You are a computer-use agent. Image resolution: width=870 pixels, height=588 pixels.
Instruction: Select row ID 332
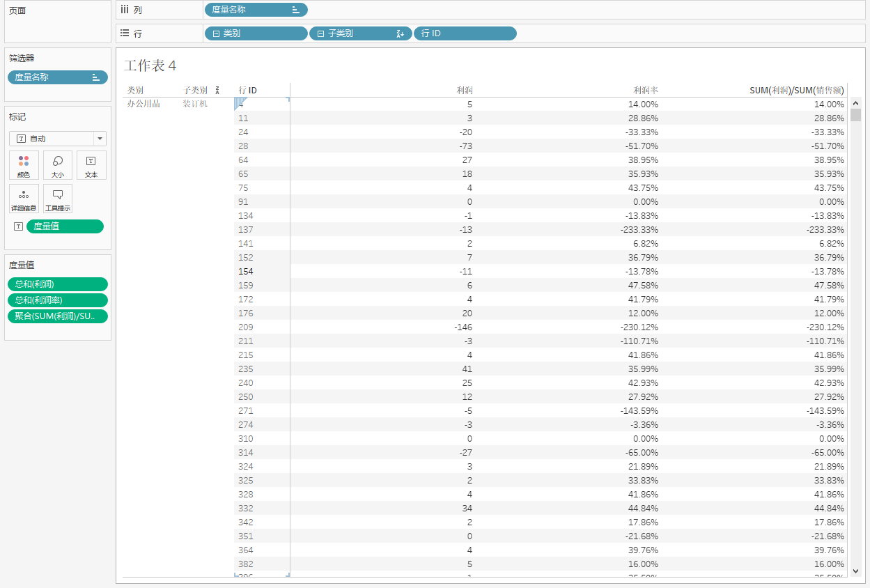click(x=245, y=509)
